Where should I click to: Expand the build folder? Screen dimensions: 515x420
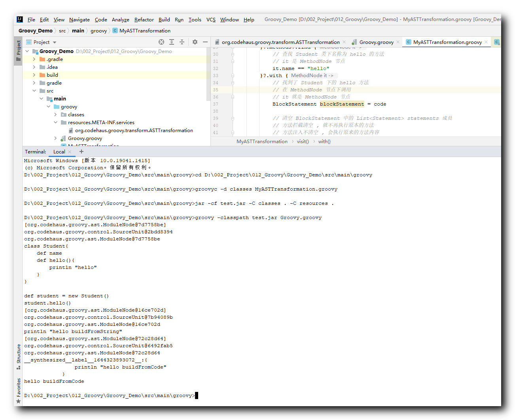[x=34, y=75]
